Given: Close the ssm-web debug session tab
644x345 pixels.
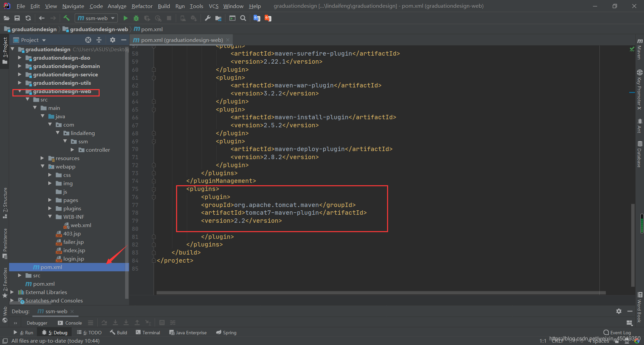Looking at the screenshot, I should pyautogui.click(x=72, y=311).
